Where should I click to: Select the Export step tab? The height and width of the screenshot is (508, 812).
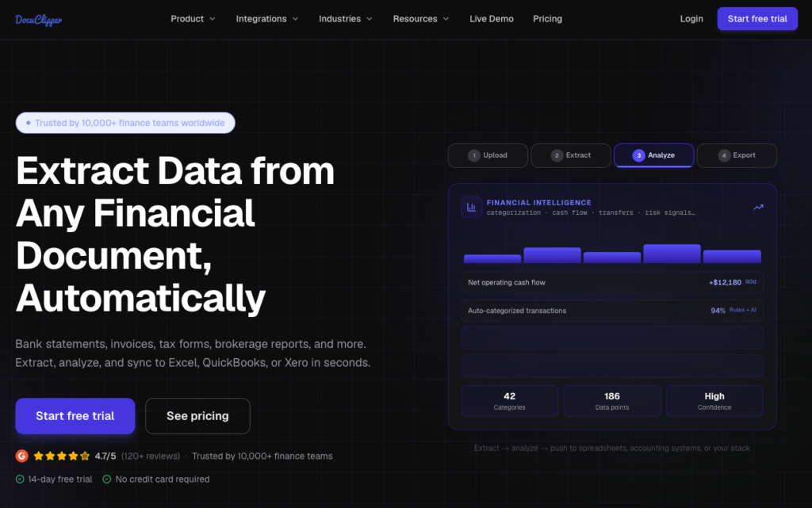[737, 155]
